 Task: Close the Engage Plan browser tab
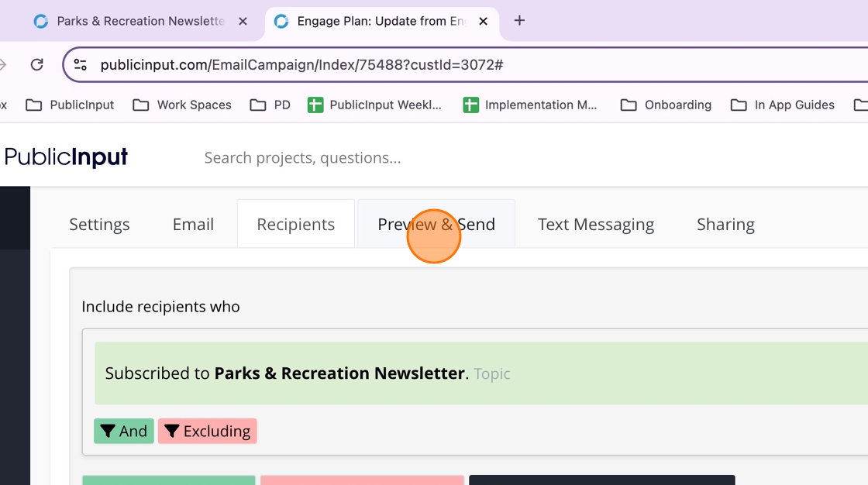coord(483,22)
